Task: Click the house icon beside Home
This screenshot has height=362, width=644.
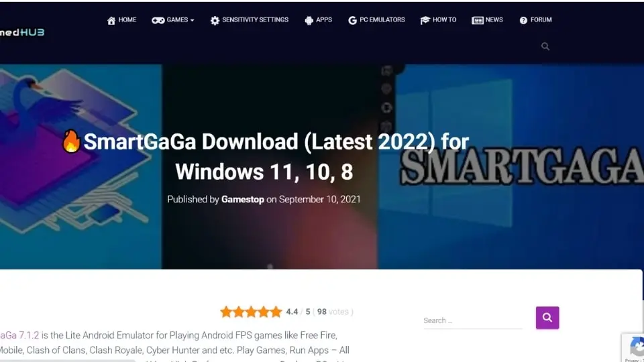Action: click(111, 21)
